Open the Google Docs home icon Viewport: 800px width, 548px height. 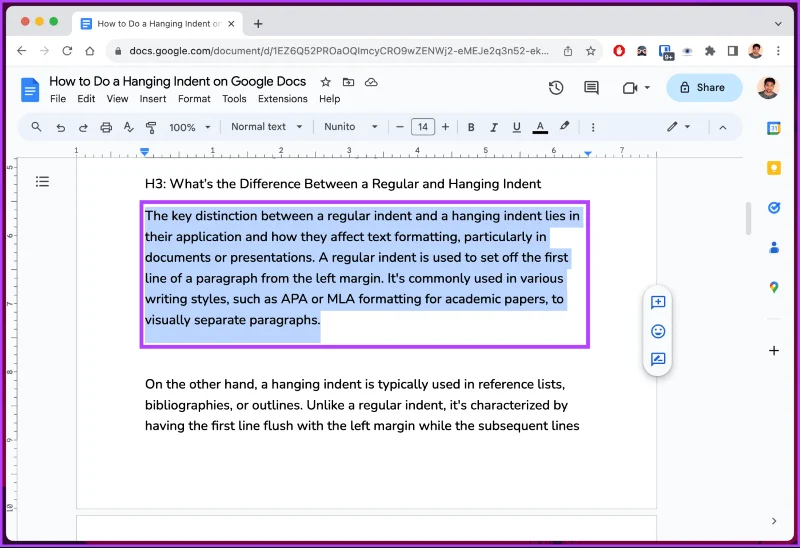click(30, 90)
